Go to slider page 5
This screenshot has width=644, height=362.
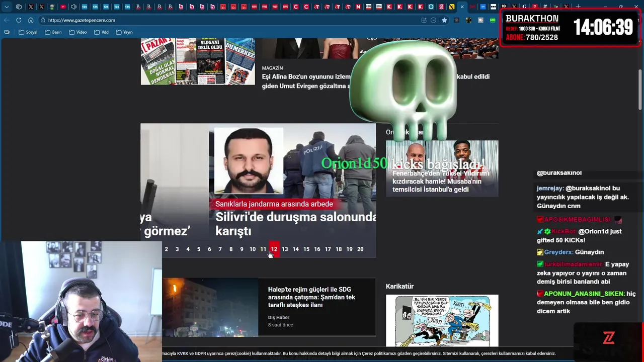click(199, 249)
